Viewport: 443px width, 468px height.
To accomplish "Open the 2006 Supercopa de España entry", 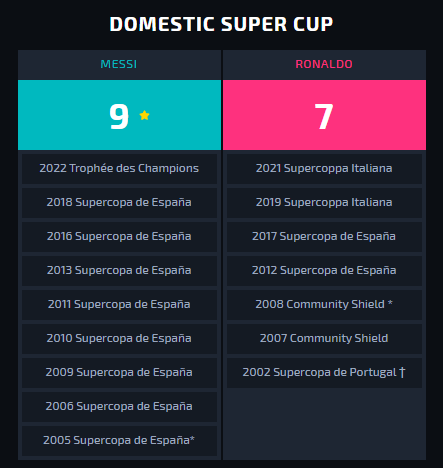I will pos(119,407).
